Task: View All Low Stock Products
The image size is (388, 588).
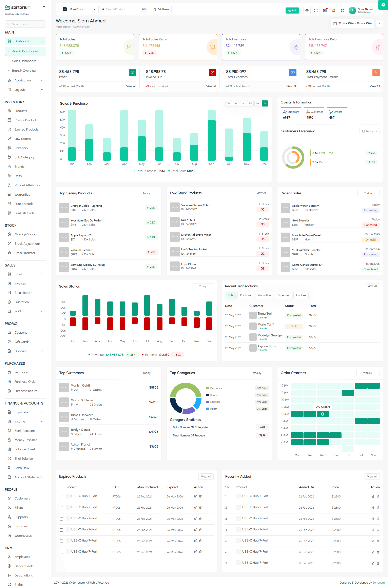Action: click(261, 193)
